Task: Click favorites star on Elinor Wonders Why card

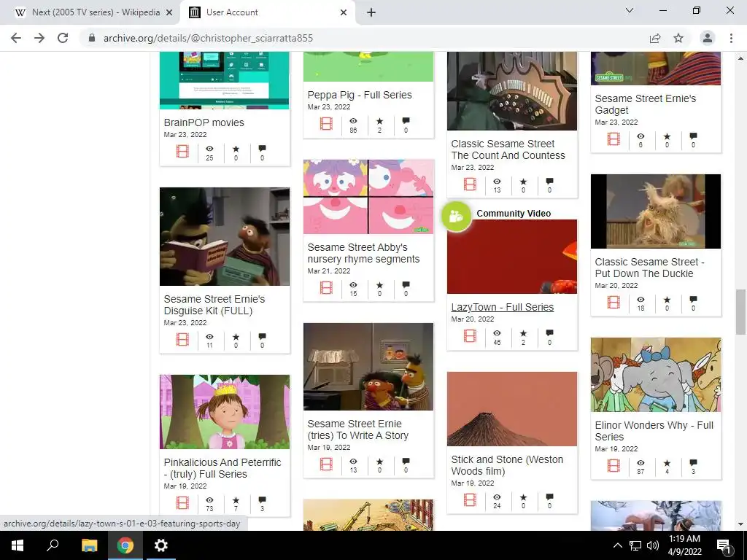Action: point(667,463)
